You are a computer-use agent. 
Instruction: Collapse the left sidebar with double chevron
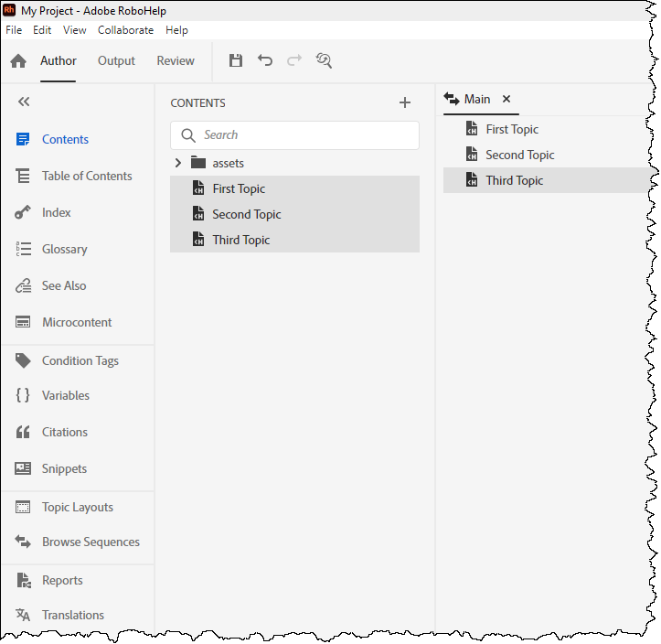click(24, 102)
